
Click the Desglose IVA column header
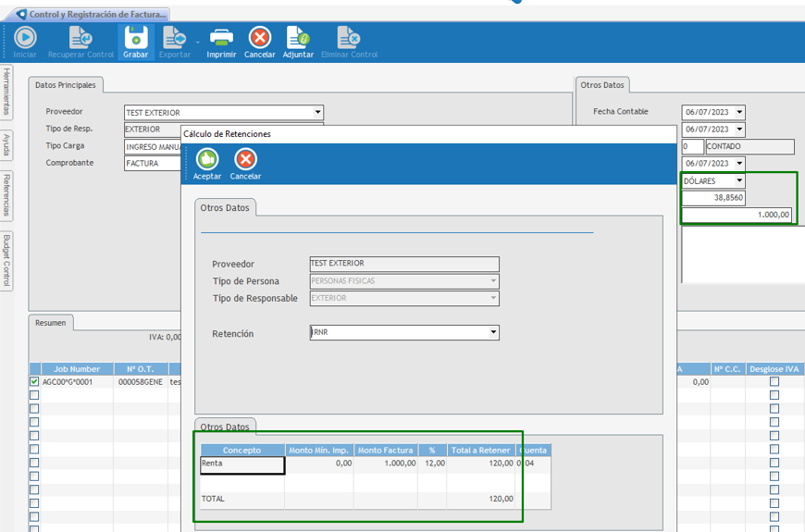click(774, 369)
